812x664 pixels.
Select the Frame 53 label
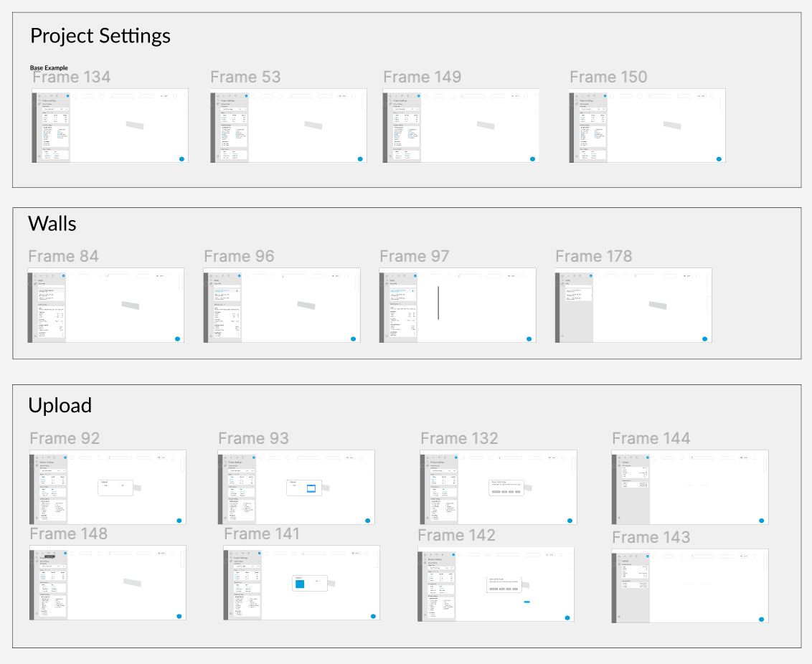(245, 77)
